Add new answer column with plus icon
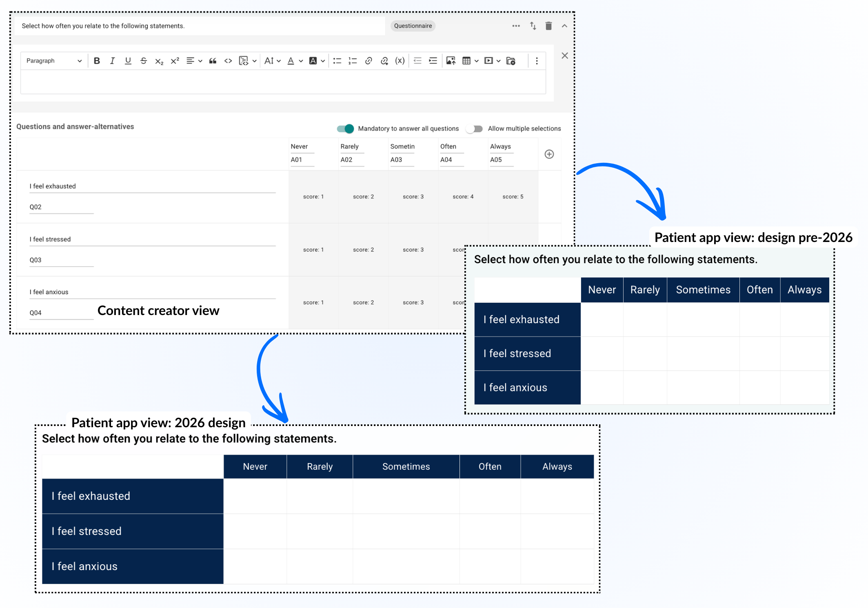868x608 pixels. 549,154
